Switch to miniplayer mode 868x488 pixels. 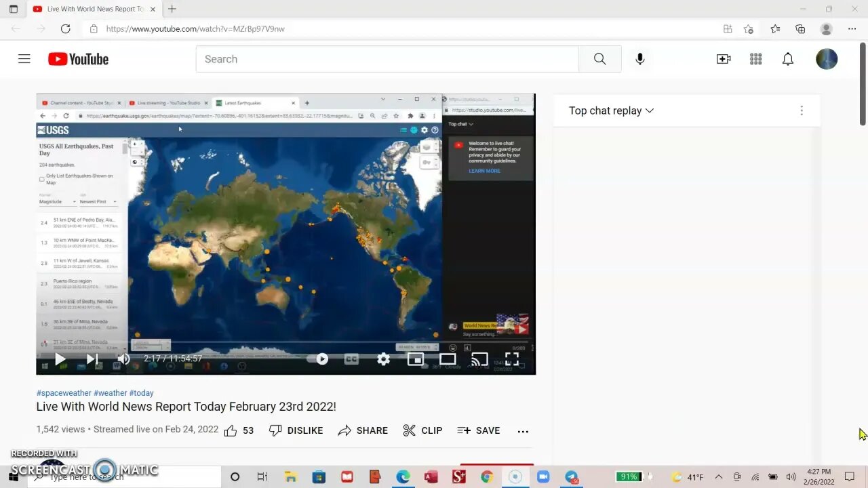416,359
